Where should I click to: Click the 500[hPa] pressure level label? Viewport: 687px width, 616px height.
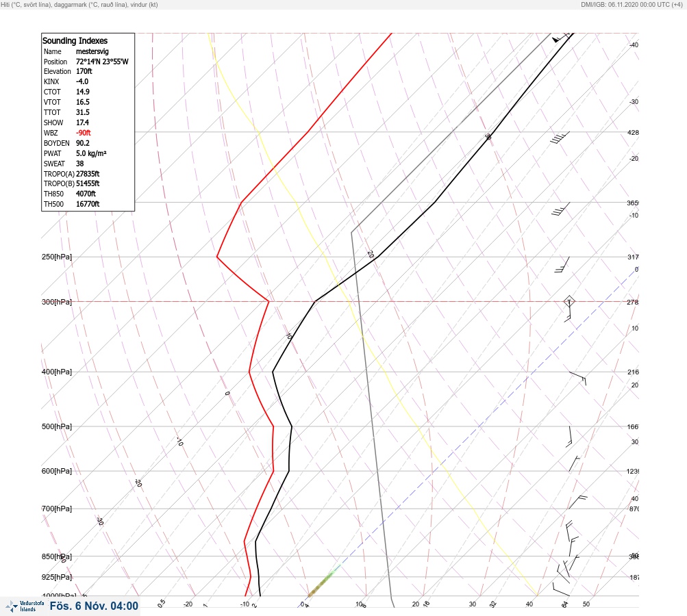57,426
